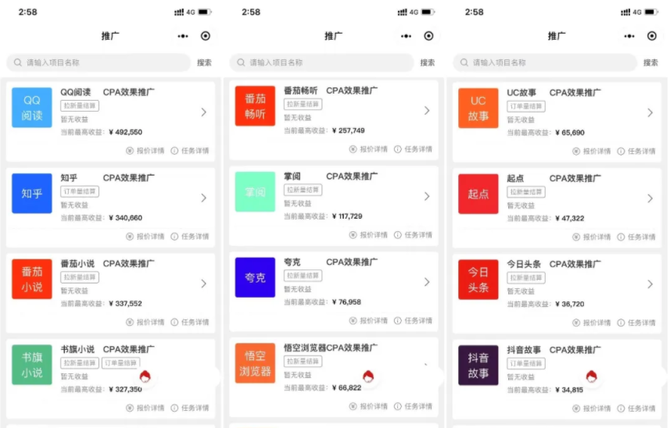Expand the 番茄小说 card chevron

tap(204, 284)
